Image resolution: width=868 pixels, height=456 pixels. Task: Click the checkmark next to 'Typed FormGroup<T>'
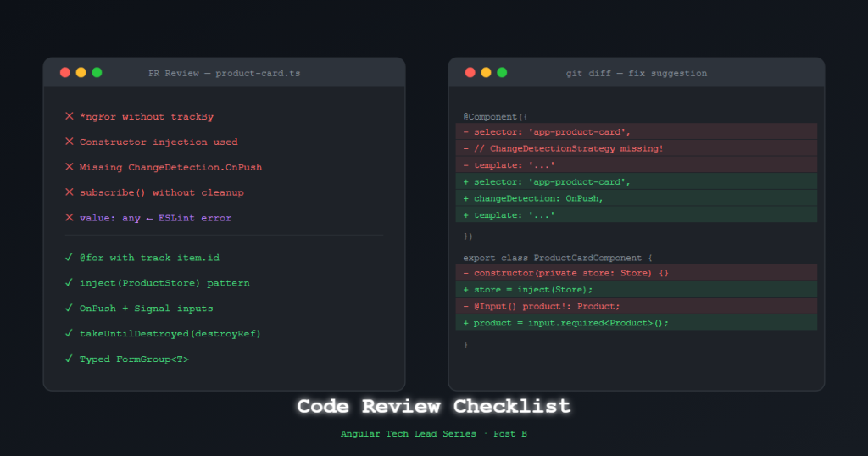[69, 359]
